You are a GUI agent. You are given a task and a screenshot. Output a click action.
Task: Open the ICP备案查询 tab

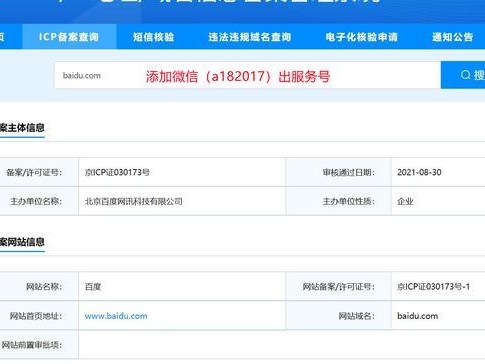click(69, 37)
